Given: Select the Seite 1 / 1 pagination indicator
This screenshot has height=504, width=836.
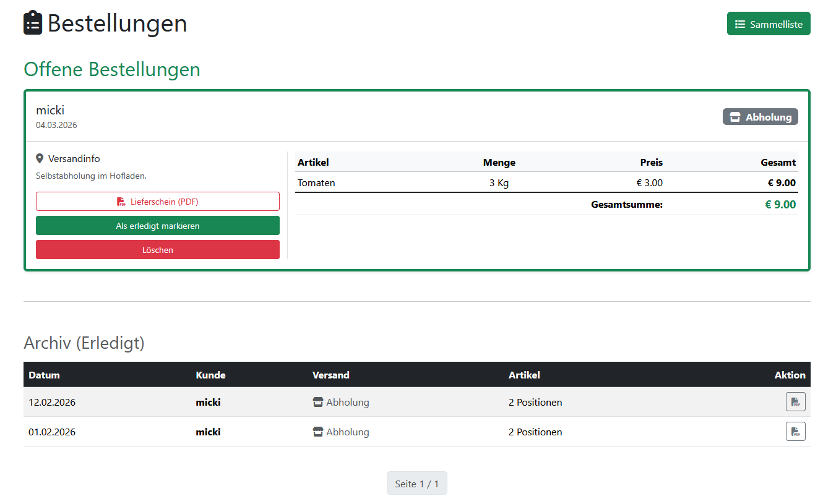Looking at the screenshot, I should [416, 484].
